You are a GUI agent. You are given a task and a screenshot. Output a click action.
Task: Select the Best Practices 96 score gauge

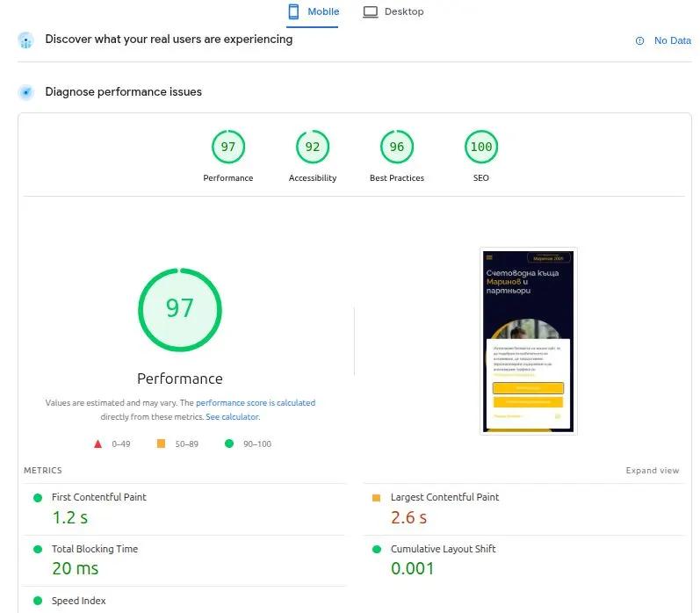tap(397, 147)
